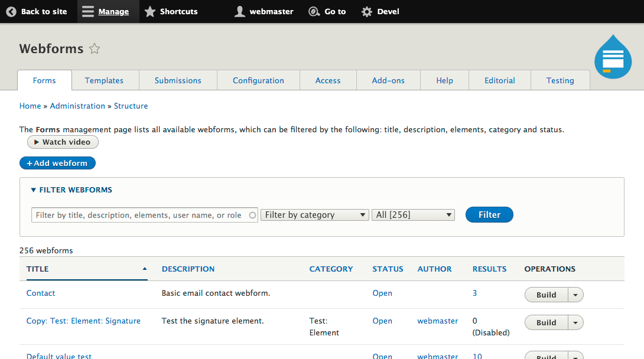Click the webmaster person icon
This screenshot has height=359, width=644.
(239, 11)
